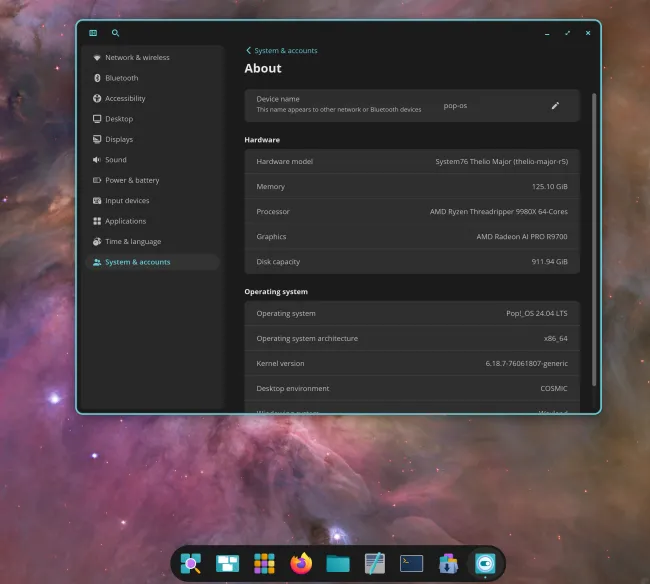Open the Displays settings page
This screenshot has height=584, width=650.
153,139
